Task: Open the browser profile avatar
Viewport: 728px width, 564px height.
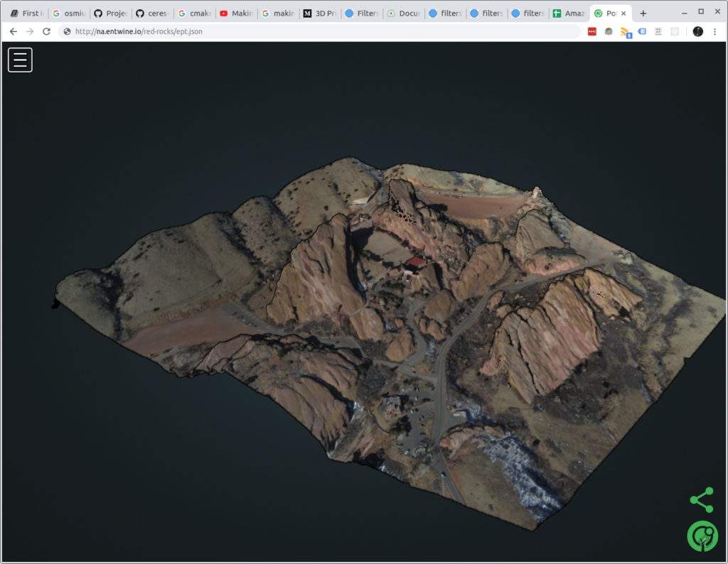Action: coord(697,31)
